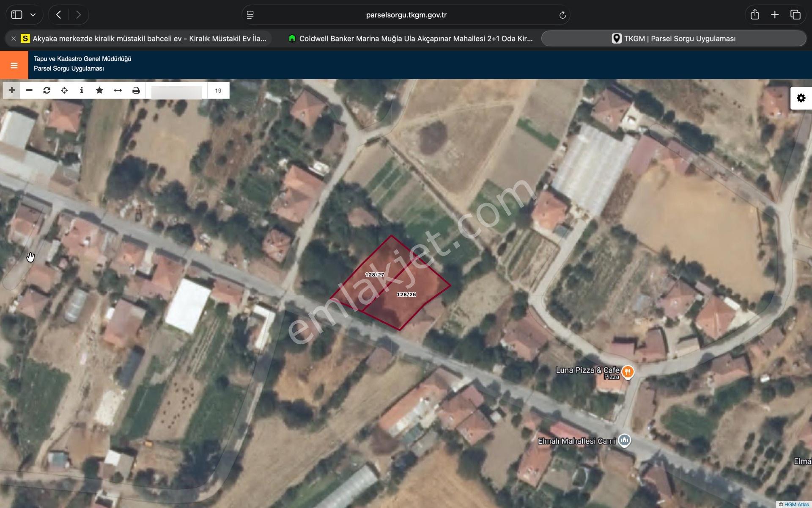This screenshot has height=508, width=812.
Task: Print the map using the printer icon
Action: (136, 90)
